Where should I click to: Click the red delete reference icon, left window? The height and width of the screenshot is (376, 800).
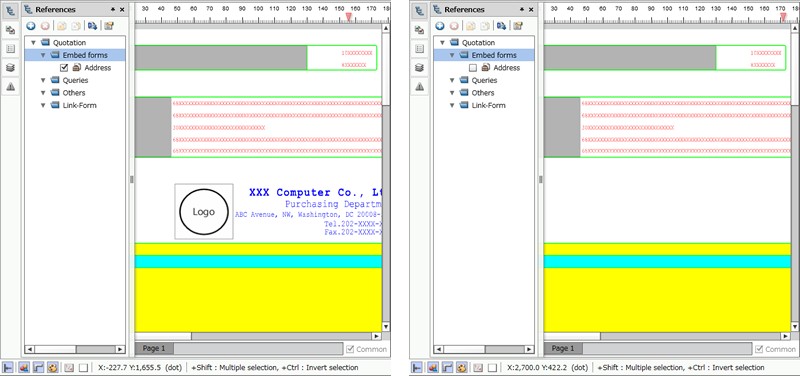coord(45,26)
